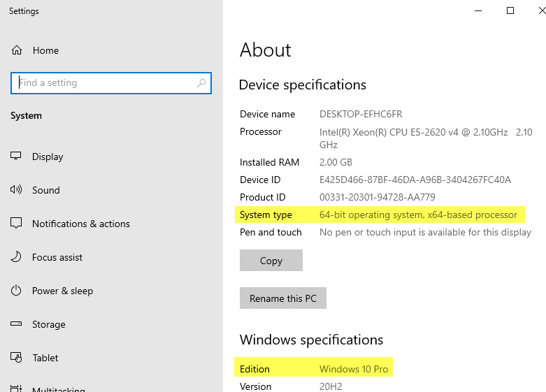Click the Home house icon

click(17, 50)
